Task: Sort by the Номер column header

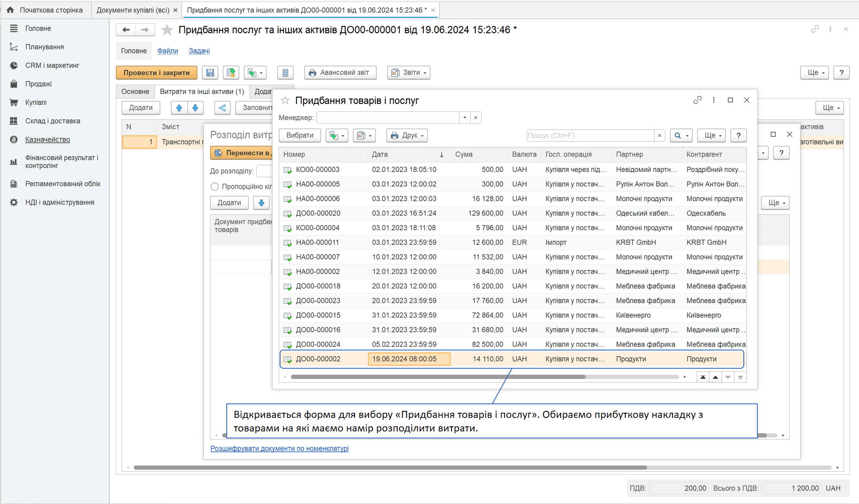Action: [323, 154]
